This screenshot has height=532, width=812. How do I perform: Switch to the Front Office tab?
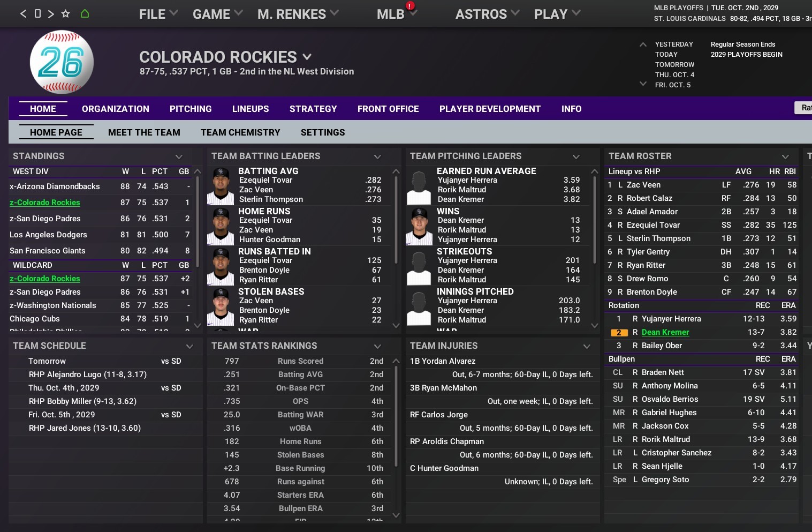[x=388, y=109]
